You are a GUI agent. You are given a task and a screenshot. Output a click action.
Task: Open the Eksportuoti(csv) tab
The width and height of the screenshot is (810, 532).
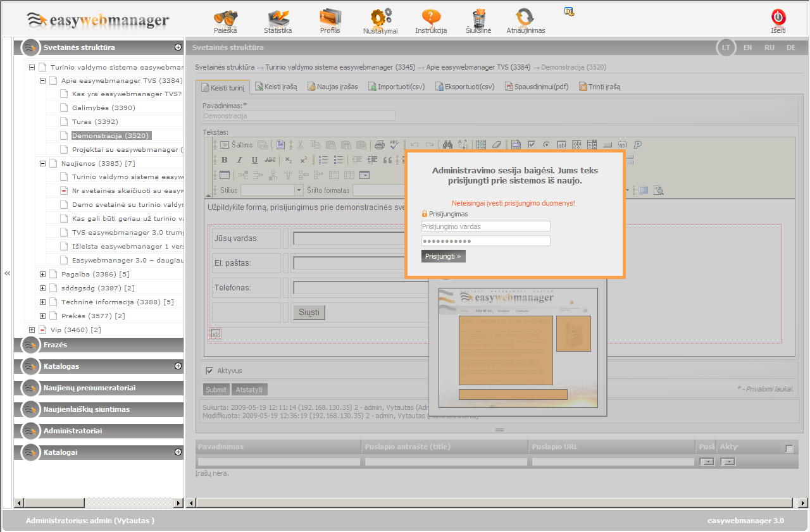[x=465, y=87]
